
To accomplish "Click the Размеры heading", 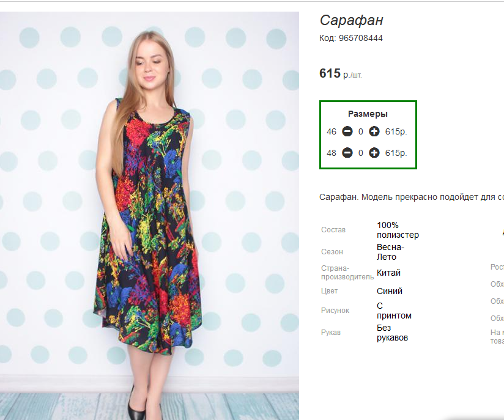I will [368, 114].
